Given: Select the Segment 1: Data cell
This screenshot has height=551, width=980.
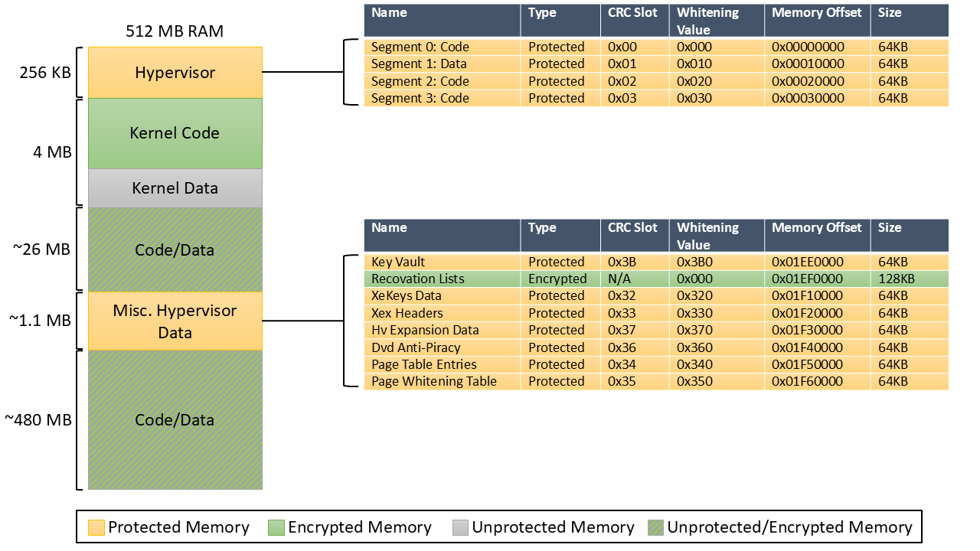Looking at the screenshot, I should [x=419, y=64].
